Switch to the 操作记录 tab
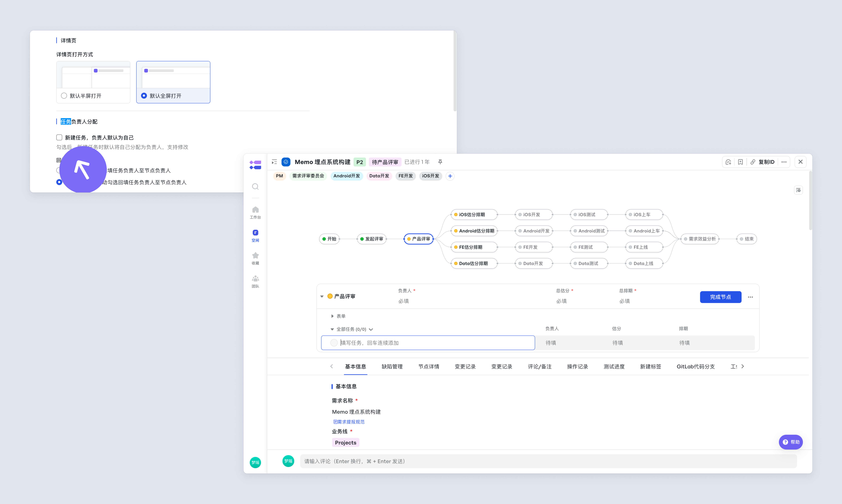This screenshot has width=842, height=504. [578, 366]
